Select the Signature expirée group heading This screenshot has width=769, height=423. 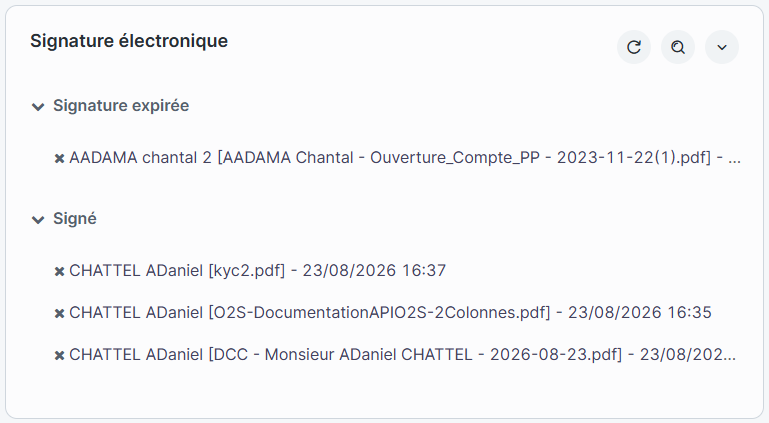(121, 106)
